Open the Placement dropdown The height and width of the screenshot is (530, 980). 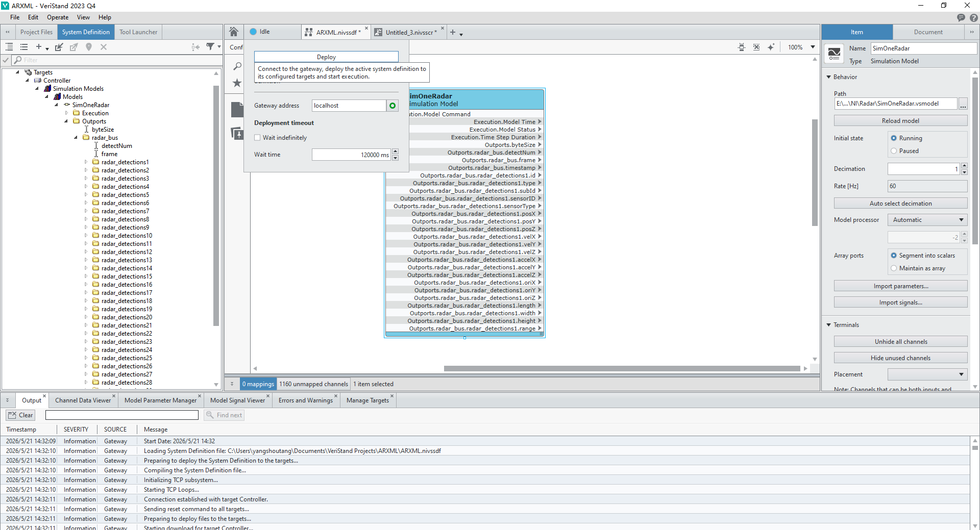[927, 374]
